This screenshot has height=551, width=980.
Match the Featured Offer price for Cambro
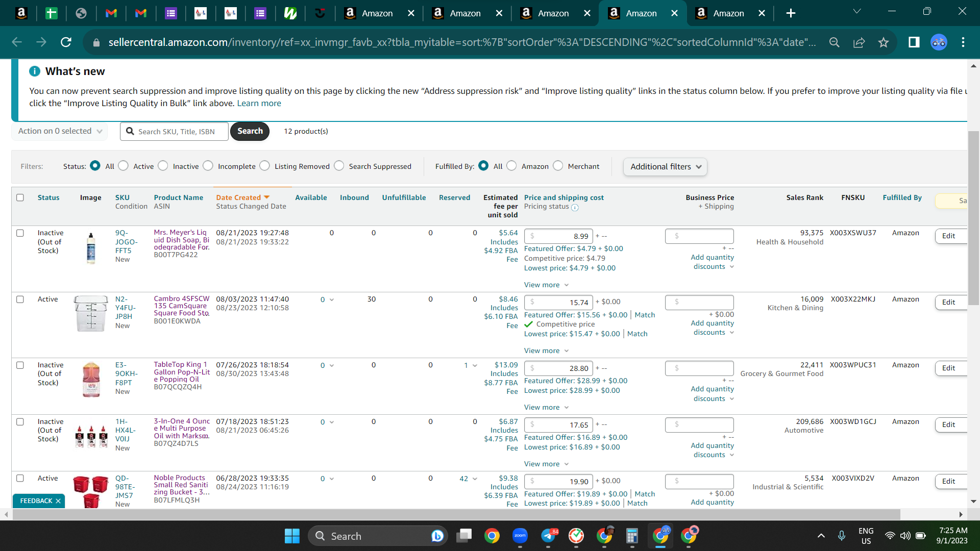[645, 315]
